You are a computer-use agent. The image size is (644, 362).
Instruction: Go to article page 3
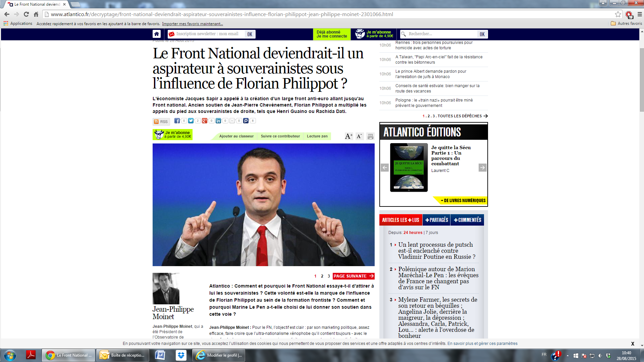point(329,276)
